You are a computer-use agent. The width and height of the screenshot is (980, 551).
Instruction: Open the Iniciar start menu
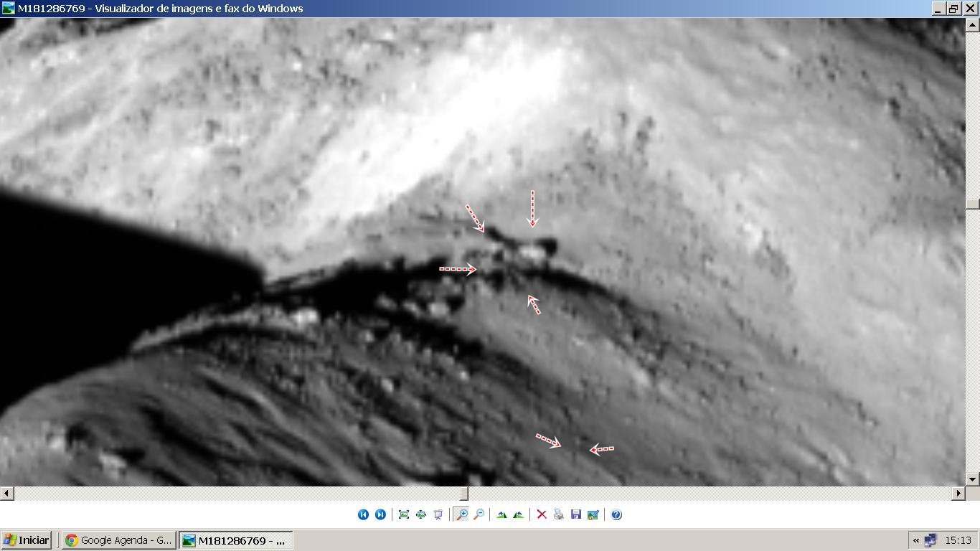tap(26, 540)
